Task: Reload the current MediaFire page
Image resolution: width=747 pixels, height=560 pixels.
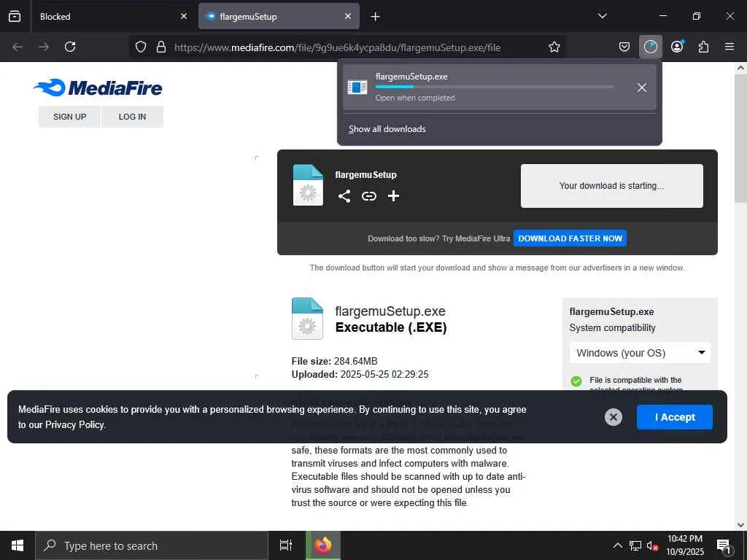Action: 70,47
